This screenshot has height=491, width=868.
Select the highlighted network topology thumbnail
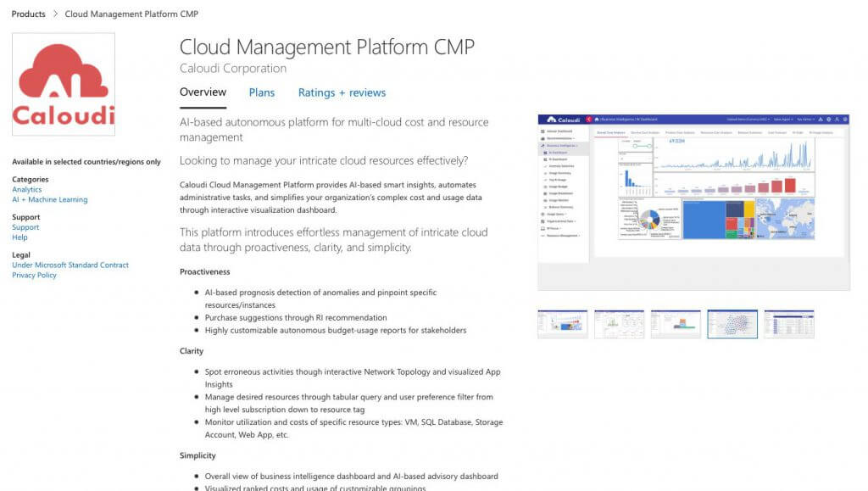pyautogui.click(x=732, y=324)
